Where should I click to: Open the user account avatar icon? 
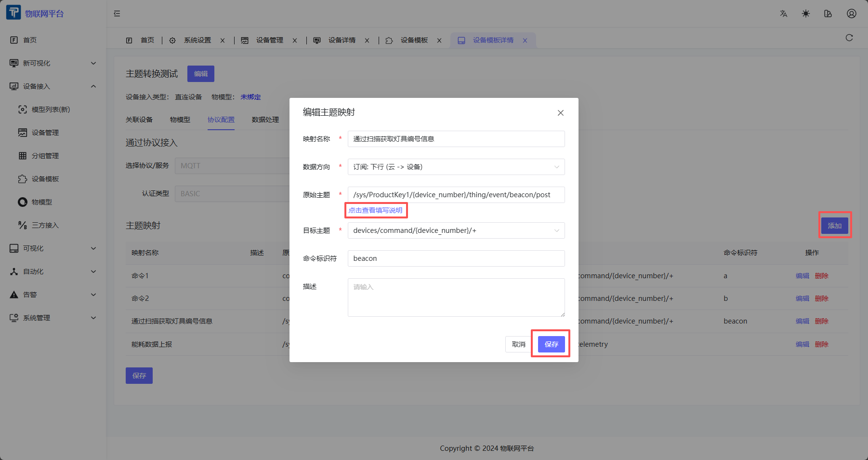click(x=851, y=14)
